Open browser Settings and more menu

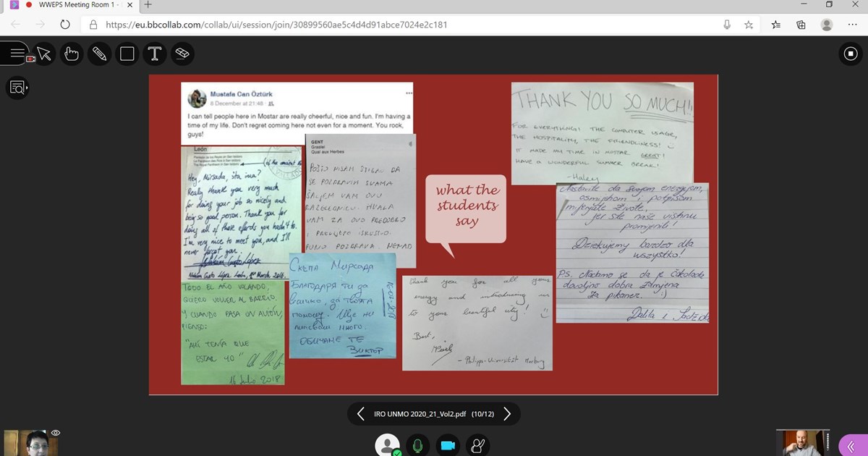(x=851, y=24)
